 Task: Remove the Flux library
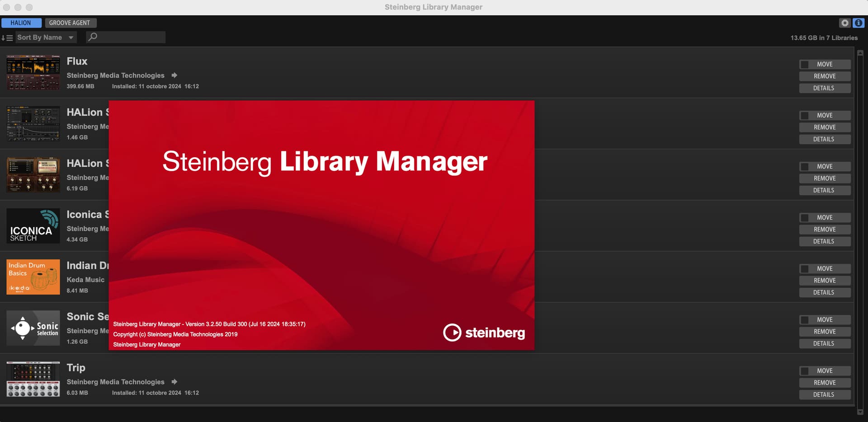click(825, 76)
